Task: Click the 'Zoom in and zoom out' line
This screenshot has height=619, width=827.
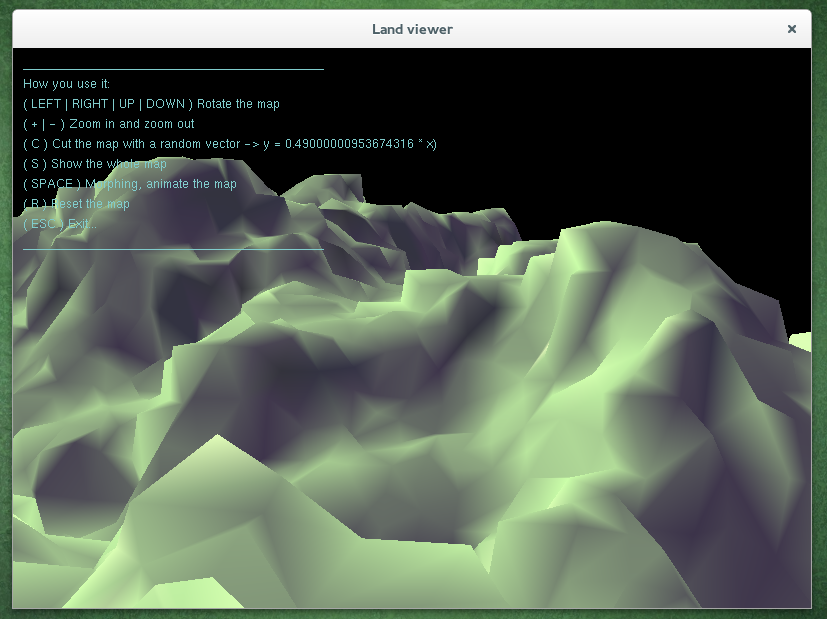Action: tap(109, 124)
